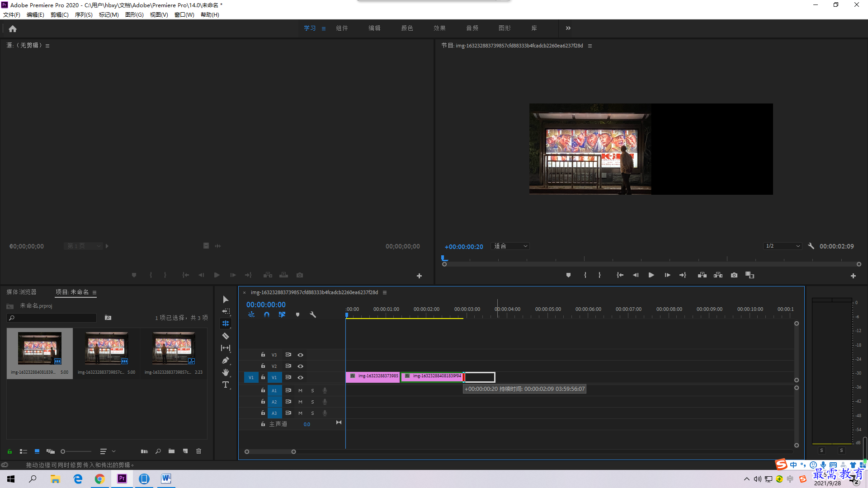Open timeline sequence panel menu
Image resolution: width=868 pixels, height=488 pixels.
point(385,292)
